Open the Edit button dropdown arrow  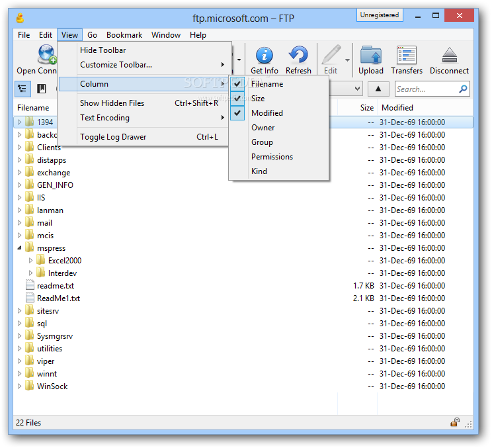point(347,60)
